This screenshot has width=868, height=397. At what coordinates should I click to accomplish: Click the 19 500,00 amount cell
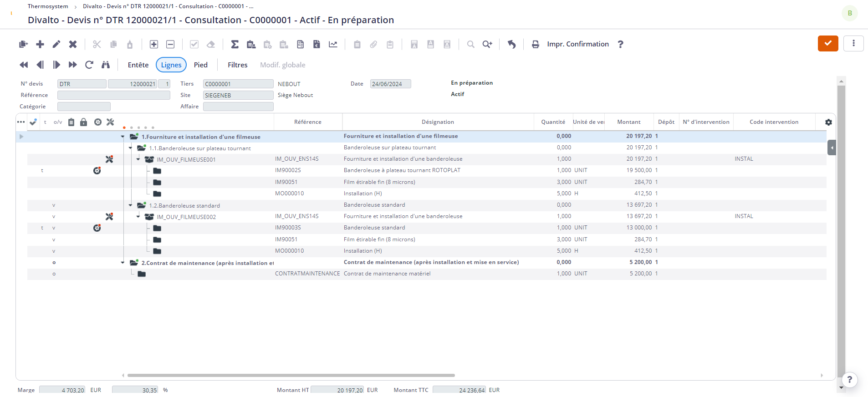pyautogui.click(x=629, y=170)
